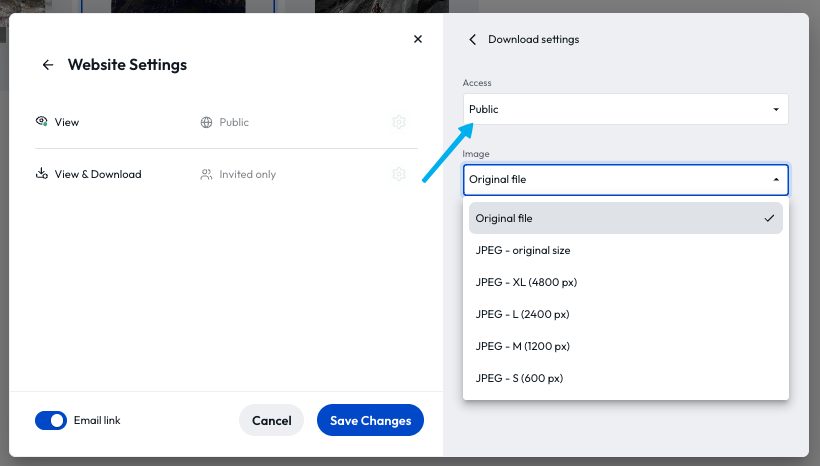Open gear settings for View & Download
Screen dimensions: 820x466
click(399, 174)
